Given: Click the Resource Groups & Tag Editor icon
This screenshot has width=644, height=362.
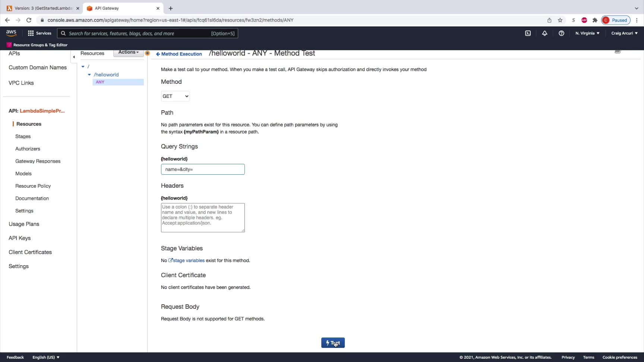Looking at the screenshot, I should pos(9,45).
